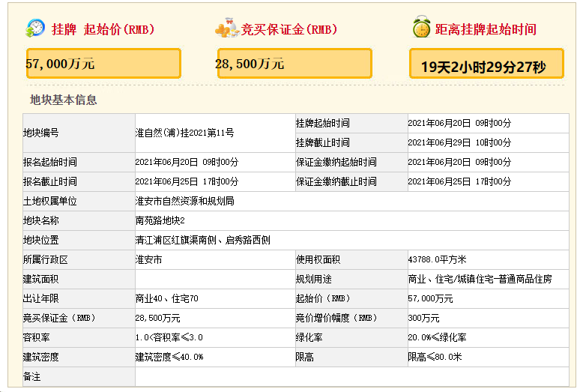The image size is (583, 392).
Task: Click the 建筑面积 label cell
Action: pyautogui.click(x=79, y=279)
